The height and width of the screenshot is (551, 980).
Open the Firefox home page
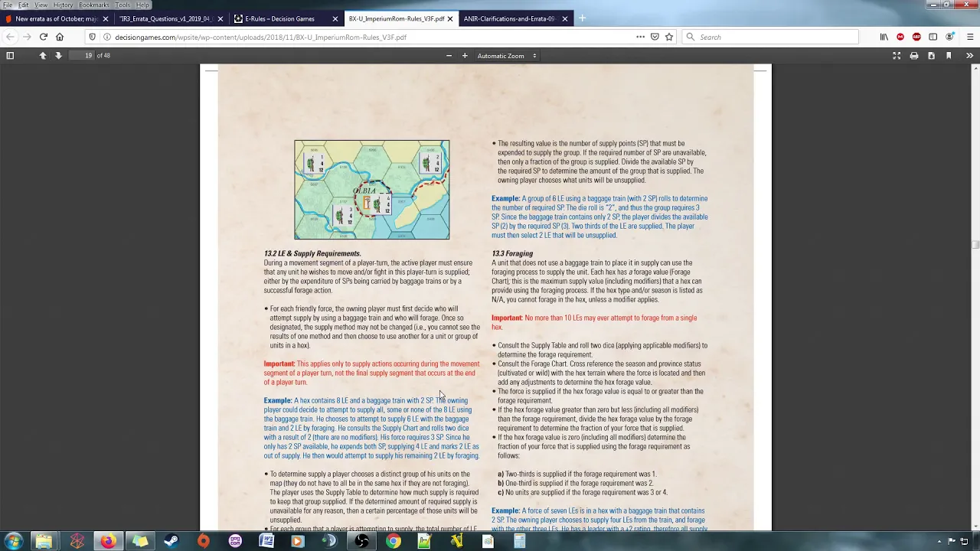[x=60, y=37]
